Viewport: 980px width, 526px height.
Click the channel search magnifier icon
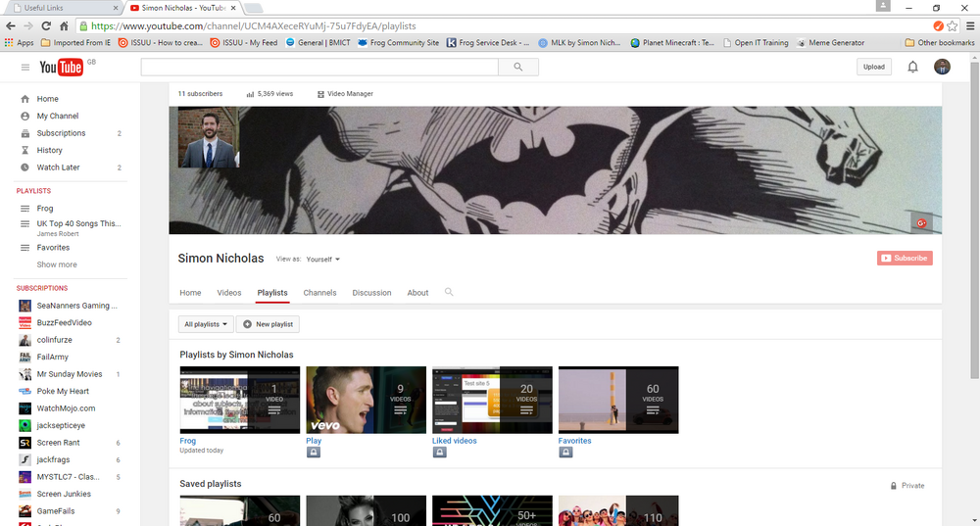(449, 292)
